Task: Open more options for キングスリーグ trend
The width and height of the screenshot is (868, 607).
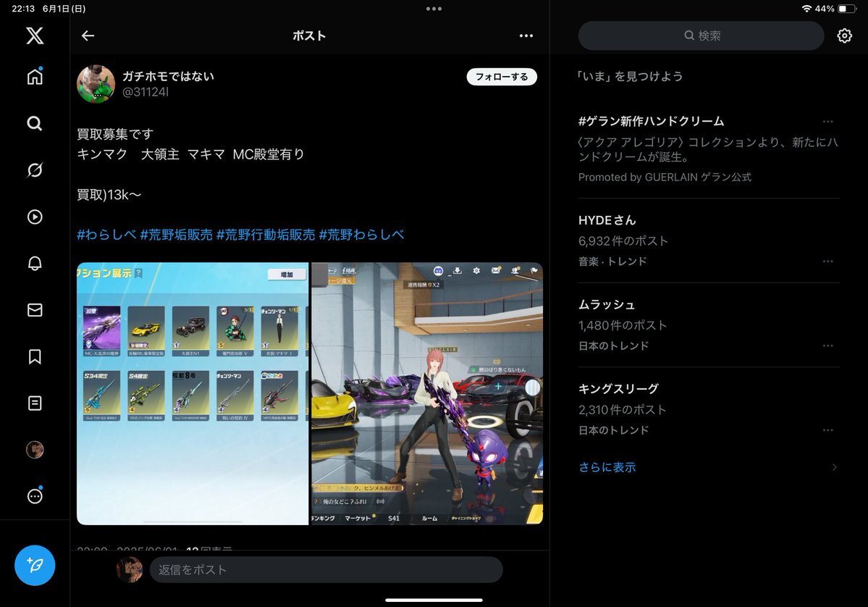Action: [x=828, y=430]
